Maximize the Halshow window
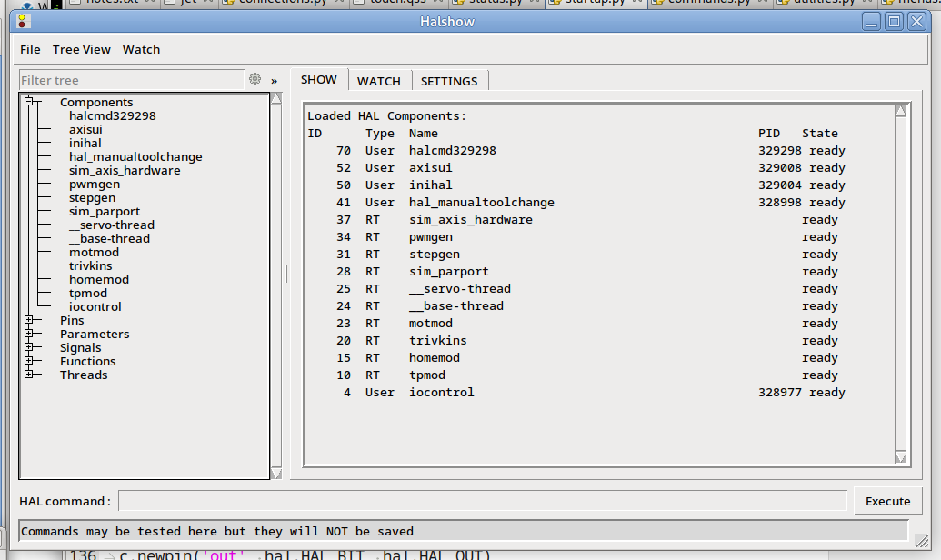The image size is (941, 560). click(x=895, y=22)
